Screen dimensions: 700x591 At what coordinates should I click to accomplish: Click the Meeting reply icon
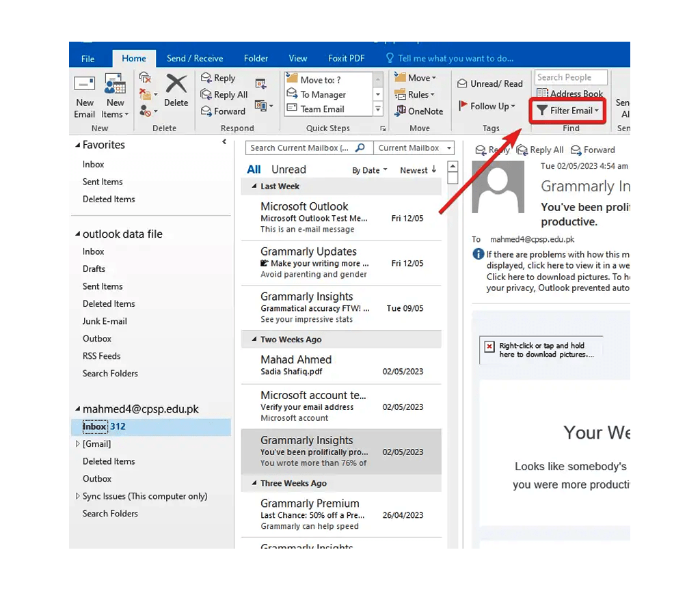click(260, 83)
